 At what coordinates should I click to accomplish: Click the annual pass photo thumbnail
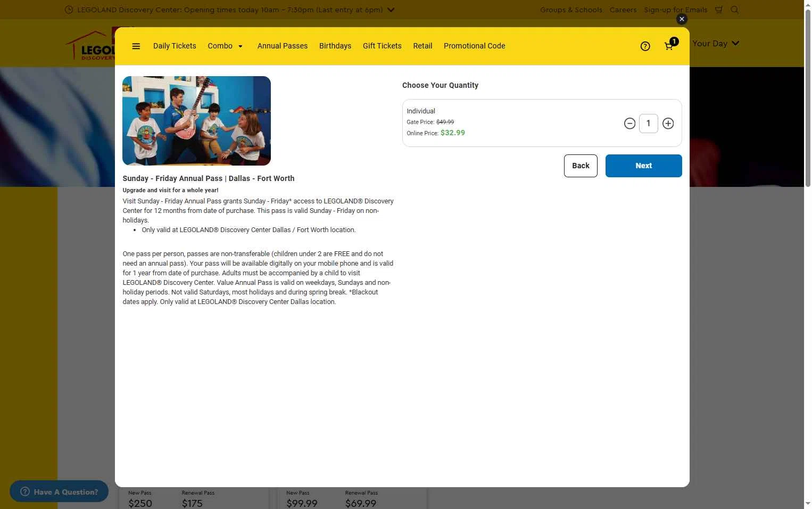pos(196,121)
